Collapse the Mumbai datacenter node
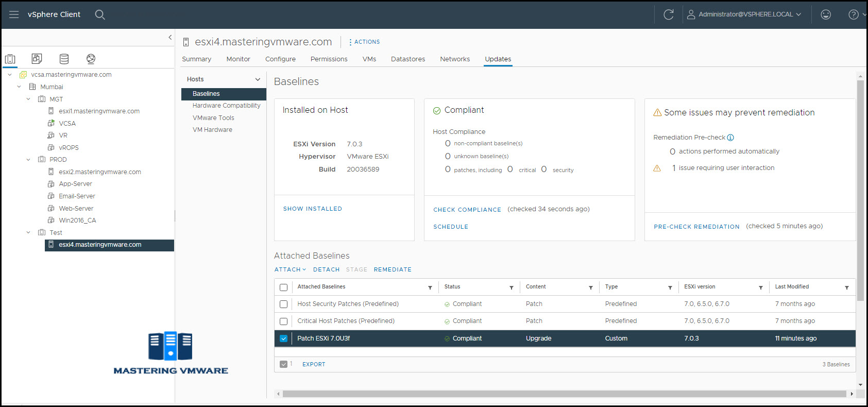The image size is (868, 407). [x=19, y=87]
